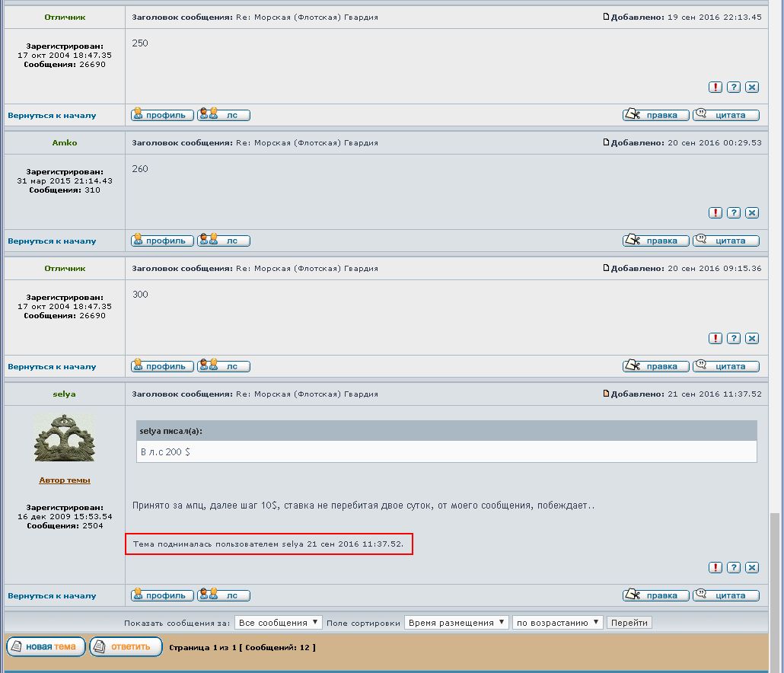The image size is (784, 673).
Task: Start a new topic with 'новая тема' button
Action: click(x=46, y=647)
